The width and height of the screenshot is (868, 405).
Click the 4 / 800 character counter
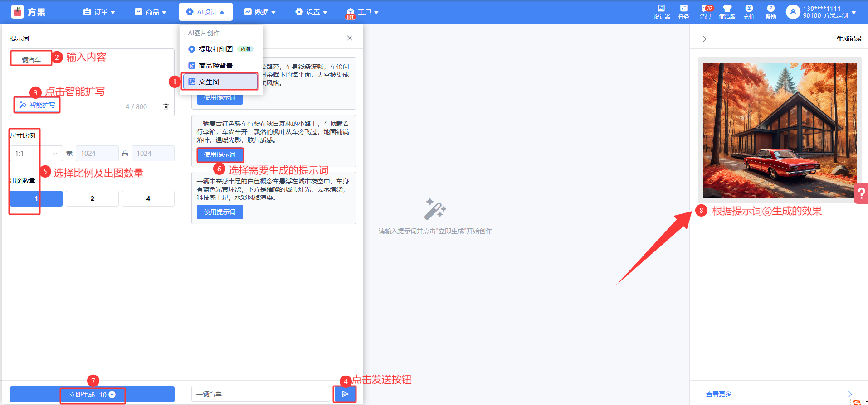coord(136,107)
